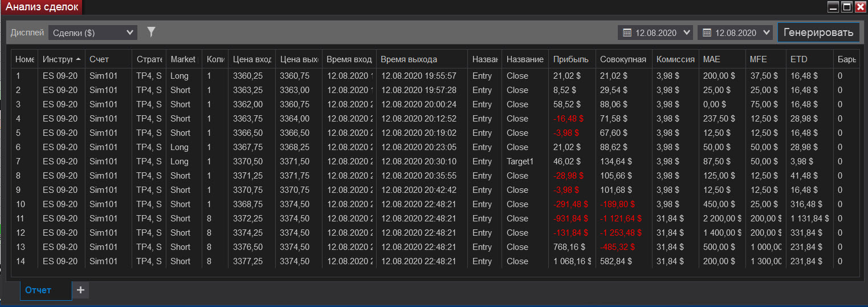Click entry price 3360,25

[x=248, y=76]
